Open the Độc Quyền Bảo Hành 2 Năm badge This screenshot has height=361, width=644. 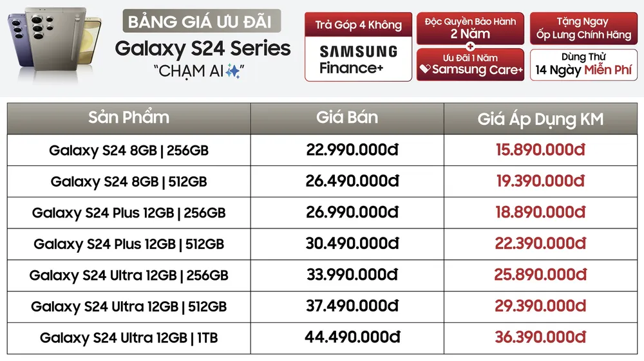point(470,28)
